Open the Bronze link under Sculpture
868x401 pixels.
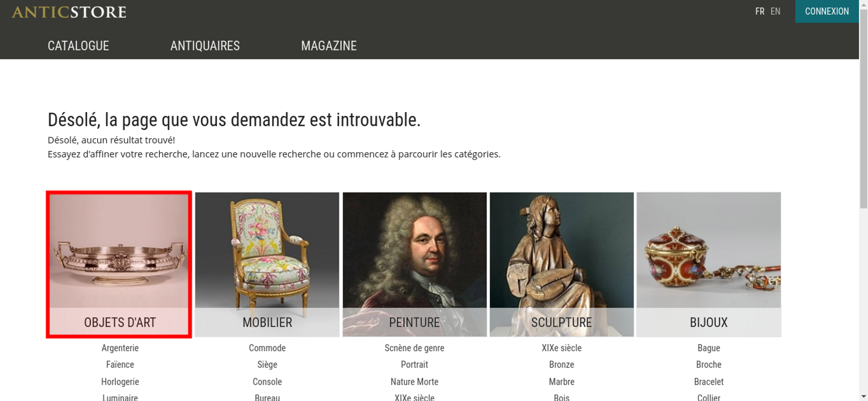coord(562,365)
